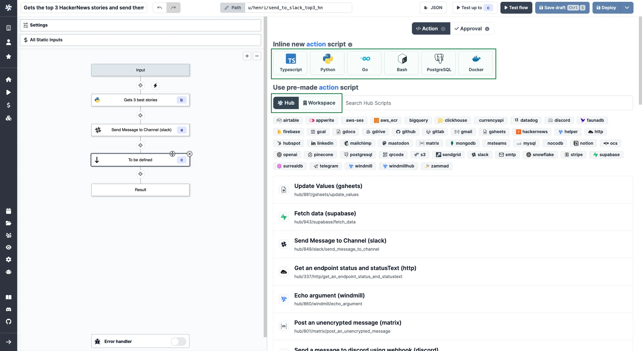Click the undo arrow button
Screen dimensions: 644x351
[x=160, y=8]
